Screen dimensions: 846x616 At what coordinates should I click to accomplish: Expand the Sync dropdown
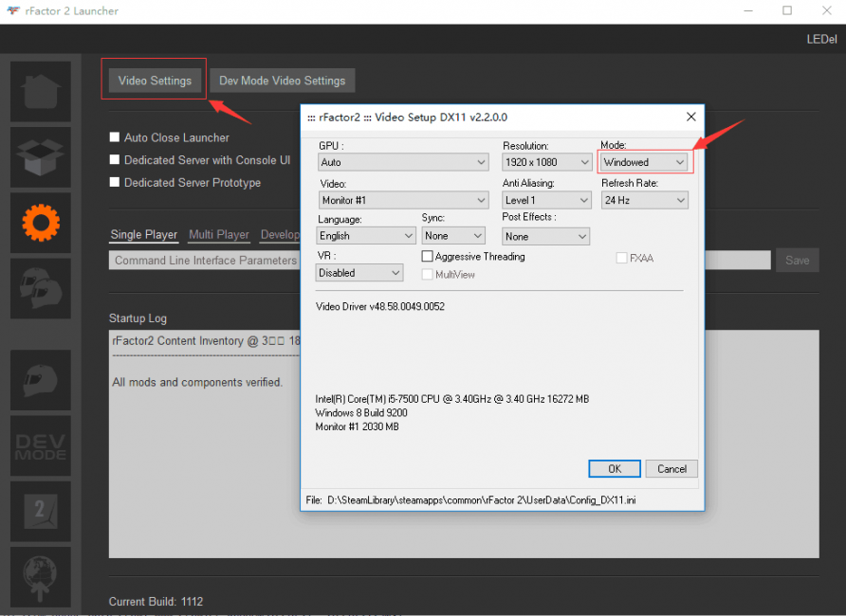click(453, 236)
